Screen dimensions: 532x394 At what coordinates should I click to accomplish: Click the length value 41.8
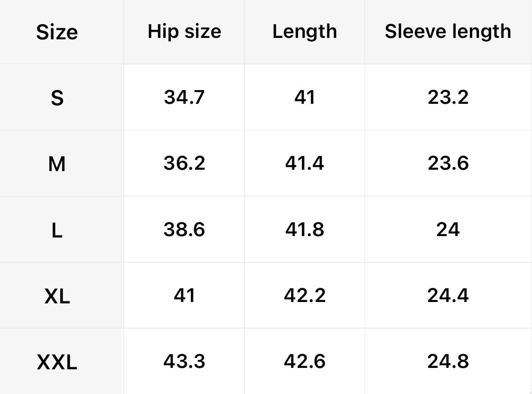(305, 229)
